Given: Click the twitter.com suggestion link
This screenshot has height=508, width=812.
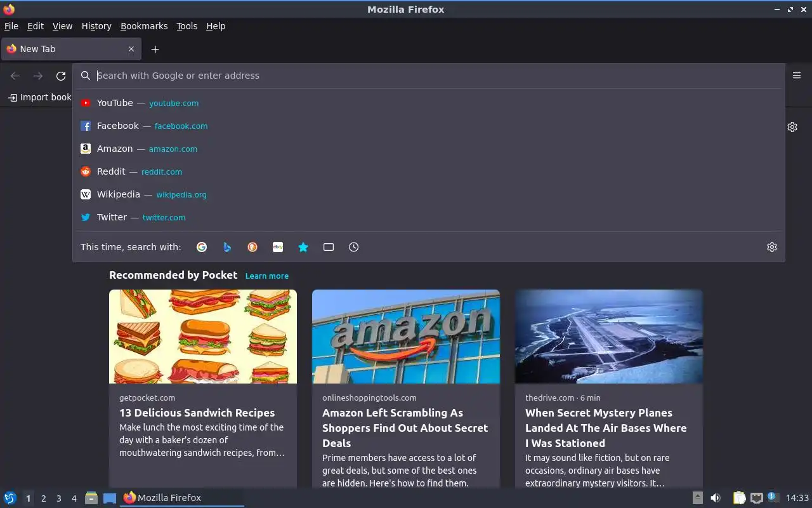Looking at the screenshot, I should (164, 217).
